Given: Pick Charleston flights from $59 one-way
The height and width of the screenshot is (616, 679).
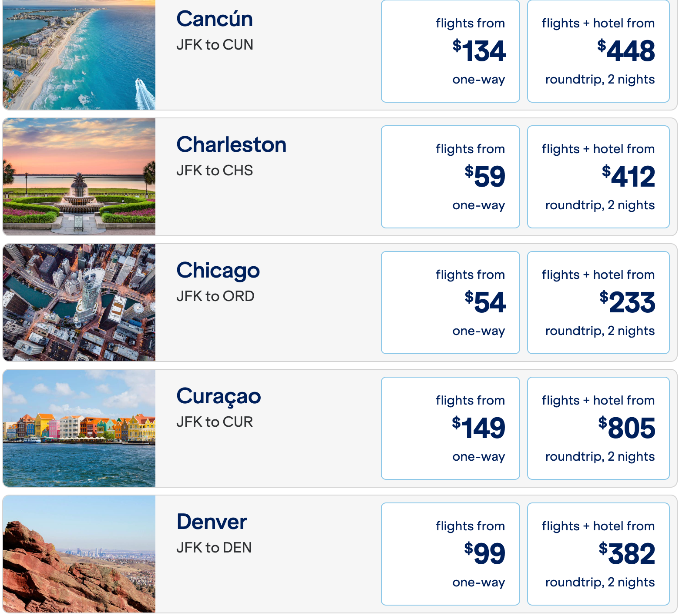Looking at the screenshot, I should point(450,177).
